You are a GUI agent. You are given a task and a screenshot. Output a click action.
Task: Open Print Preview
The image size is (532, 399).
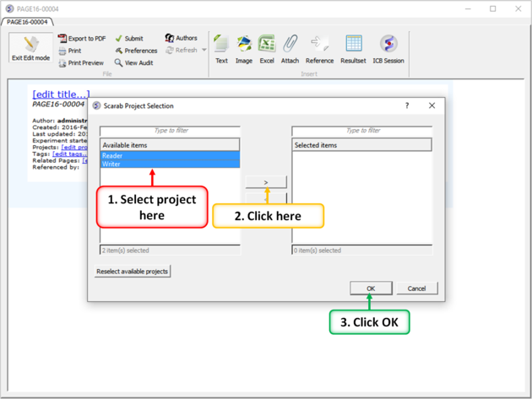pyautogui.click(x=81, y=63)
